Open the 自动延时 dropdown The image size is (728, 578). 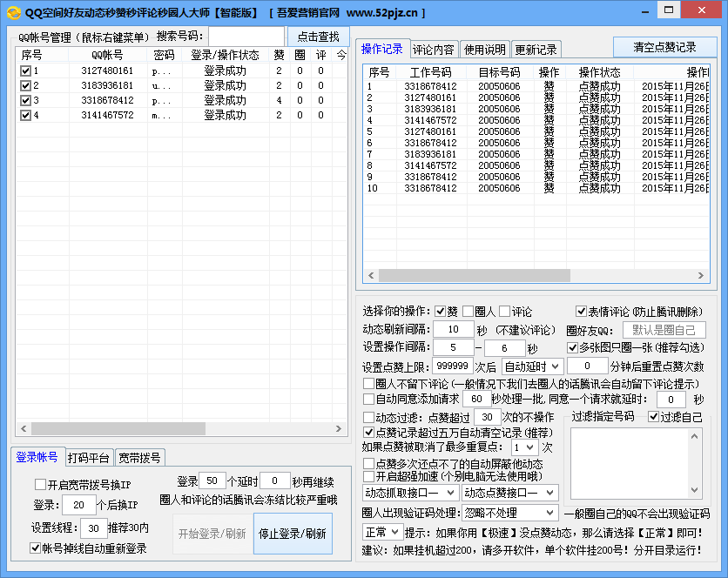point(532,366)
